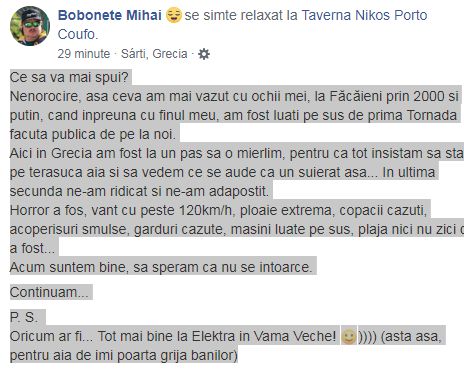
Task: Click the relaxed feeling emoji icon
Action: tap(174, 15)
